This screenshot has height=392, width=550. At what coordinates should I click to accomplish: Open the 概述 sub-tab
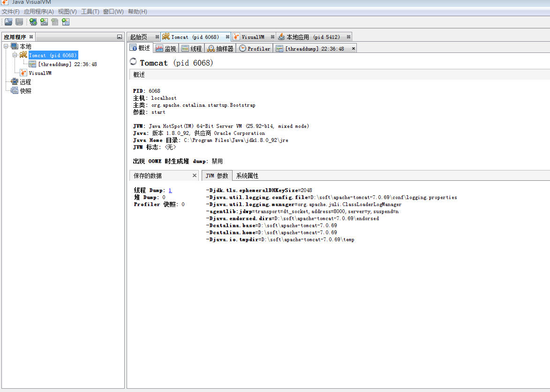tap(140, 48)
